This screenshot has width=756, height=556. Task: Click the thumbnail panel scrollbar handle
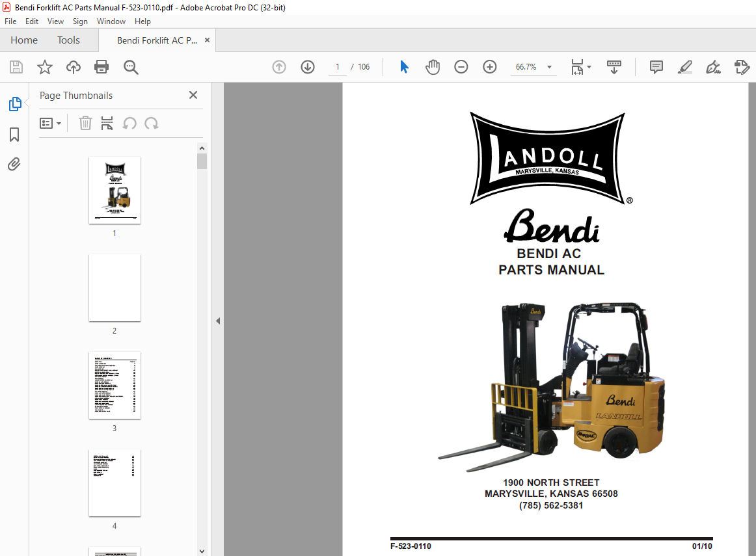(202, 161)
